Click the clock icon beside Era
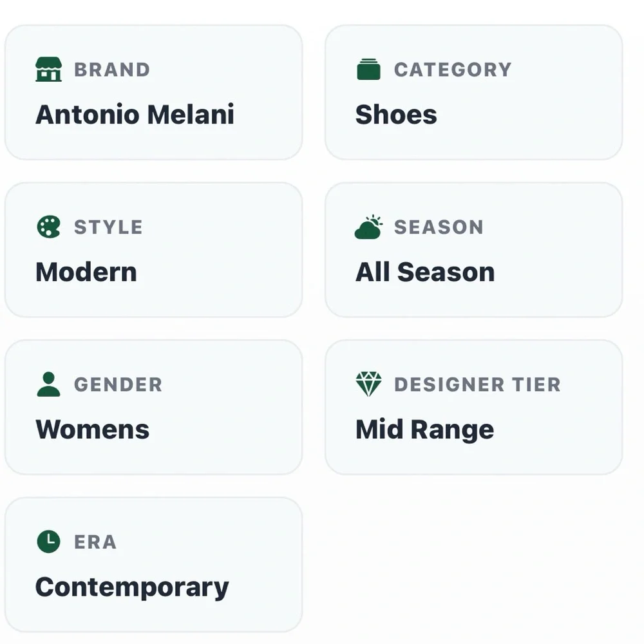The height and width of the screenshot is (644, 644). pos(48,542)
